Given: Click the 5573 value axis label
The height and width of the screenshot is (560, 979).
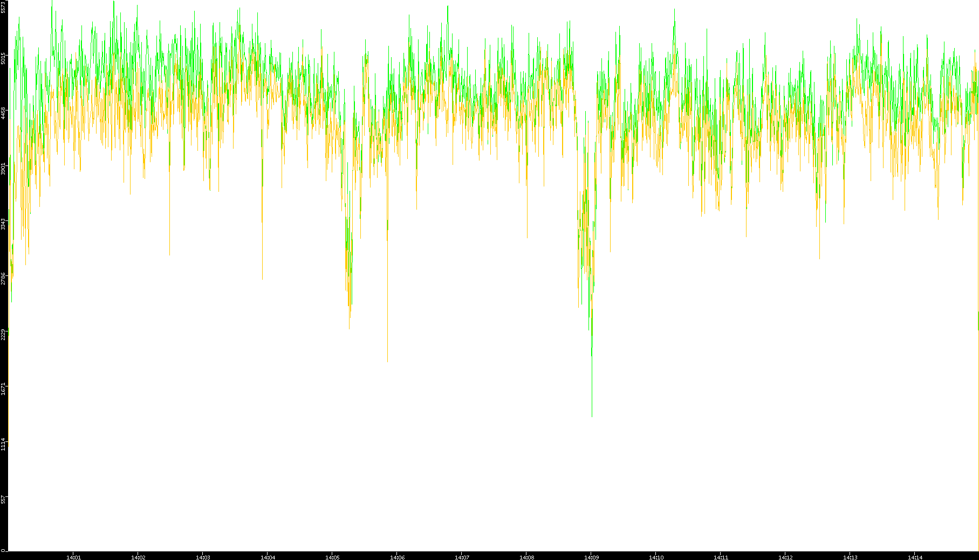Looking at the screenshot, I should pyautogui.click(x=3, y=6).
